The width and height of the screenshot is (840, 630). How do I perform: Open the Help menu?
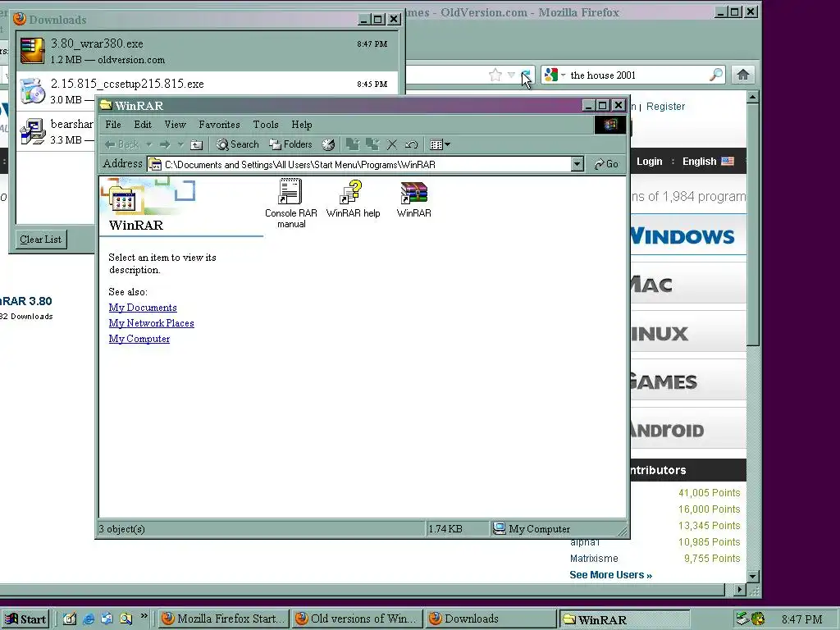click(x=302, y=125)
